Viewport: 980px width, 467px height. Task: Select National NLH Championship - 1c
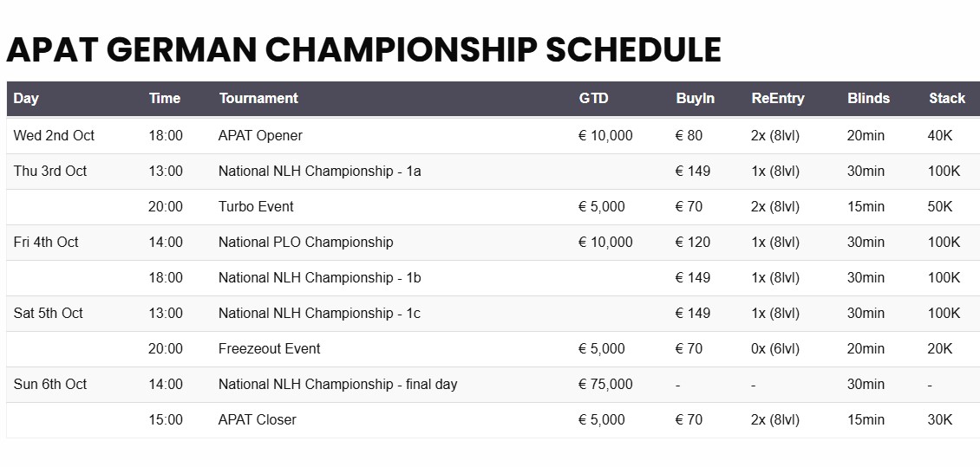point(319,314)
